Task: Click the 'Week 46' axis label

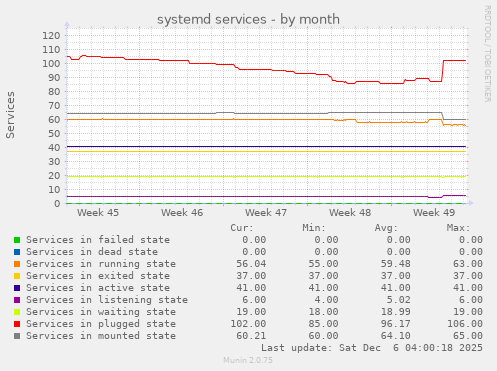Action: [x=182, y=213]
